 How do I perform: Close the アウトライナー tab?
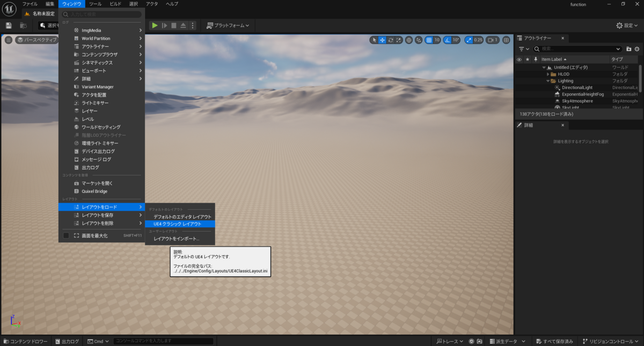tap(562, 38)
